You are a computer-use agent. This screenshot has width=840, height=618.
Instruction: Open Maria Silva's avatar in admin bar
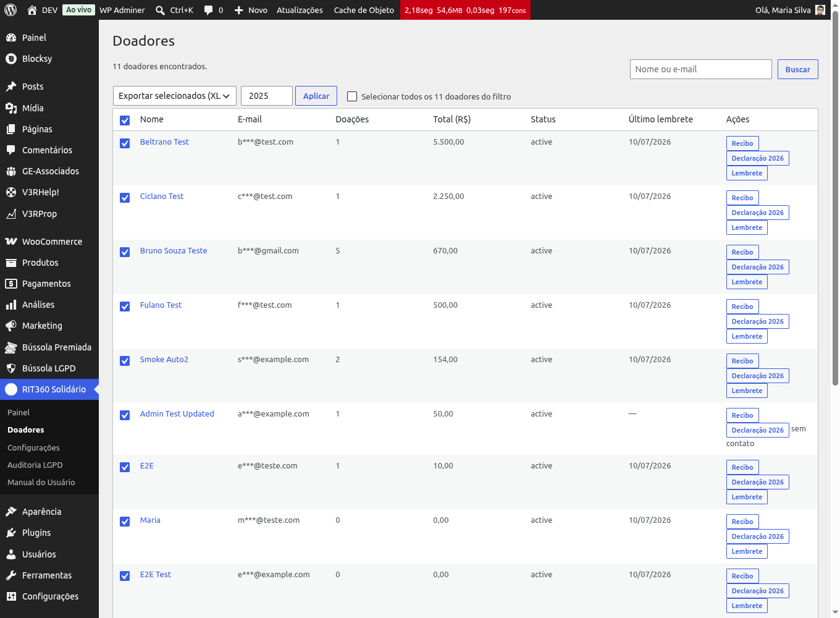(820, 10)
